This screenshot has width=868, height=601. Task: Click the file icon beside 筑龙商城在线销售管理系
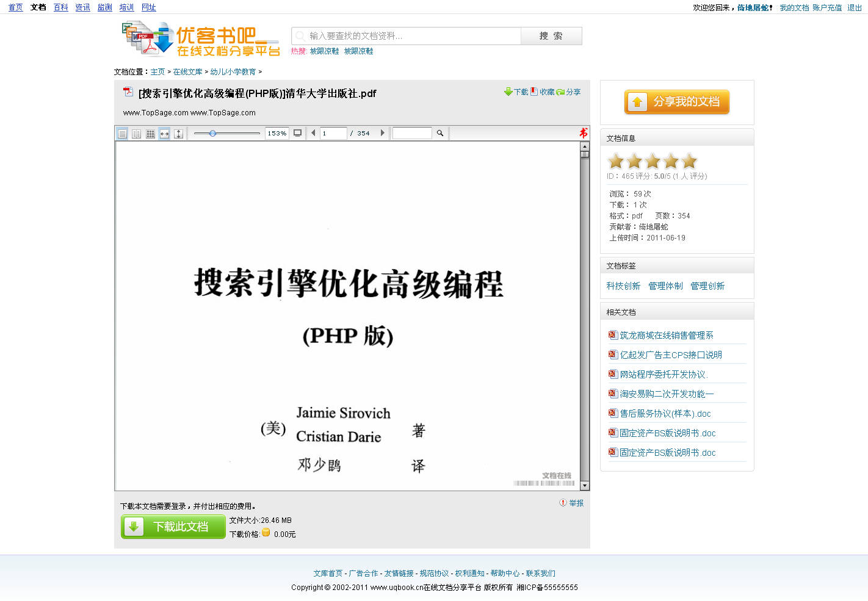coord(613,335)
